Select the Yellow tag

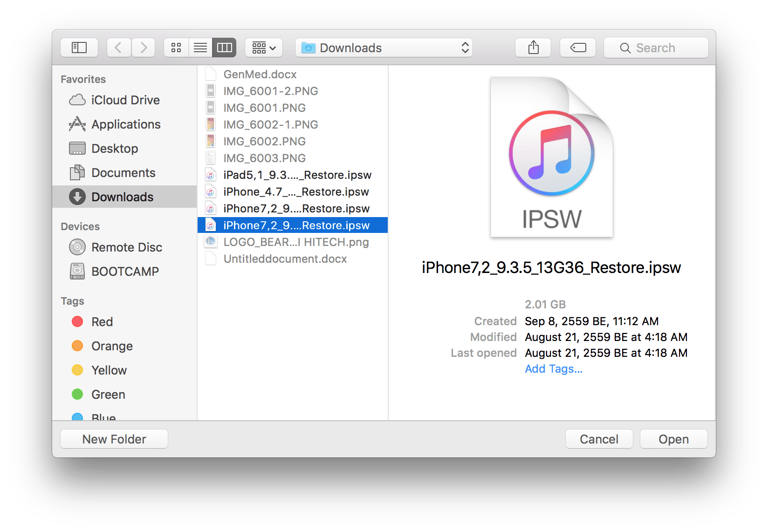click(x=124, y=370)
